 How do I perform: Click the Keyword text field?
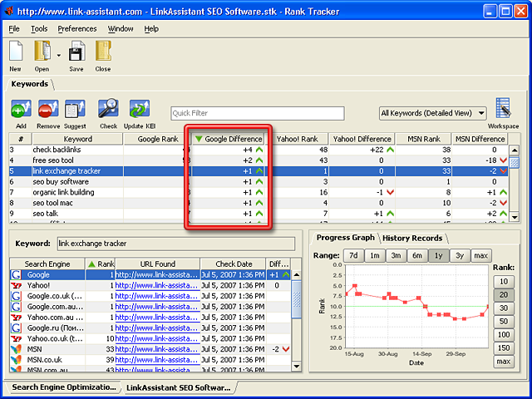point(175,244)
